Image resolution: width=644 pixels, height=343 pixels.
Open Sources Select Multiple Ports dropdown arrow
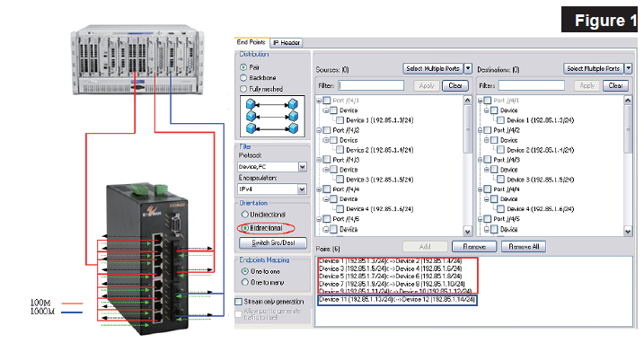[x=468, y=68]
